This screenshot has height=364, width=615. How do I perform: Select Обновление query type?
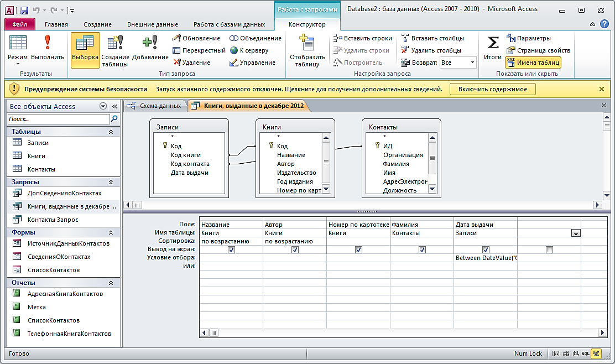point(196,38)
